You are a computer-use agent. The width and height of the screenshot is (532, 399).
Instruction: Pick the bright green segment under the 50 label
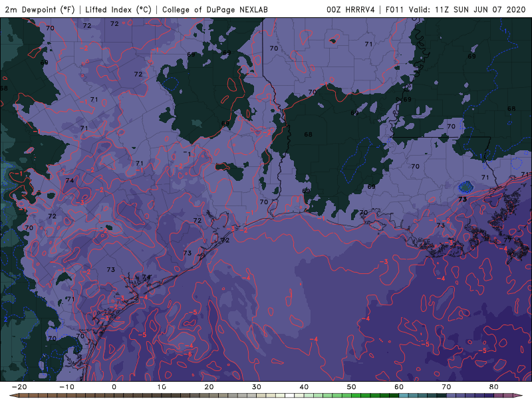point(356,395)
